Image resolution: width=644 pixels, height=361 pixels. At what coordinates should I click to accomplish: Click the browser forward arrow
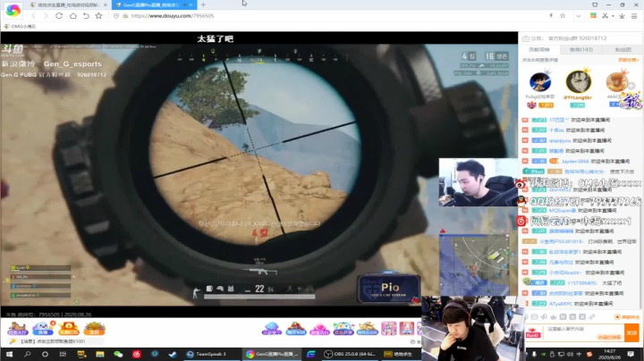tap(46, 15)
